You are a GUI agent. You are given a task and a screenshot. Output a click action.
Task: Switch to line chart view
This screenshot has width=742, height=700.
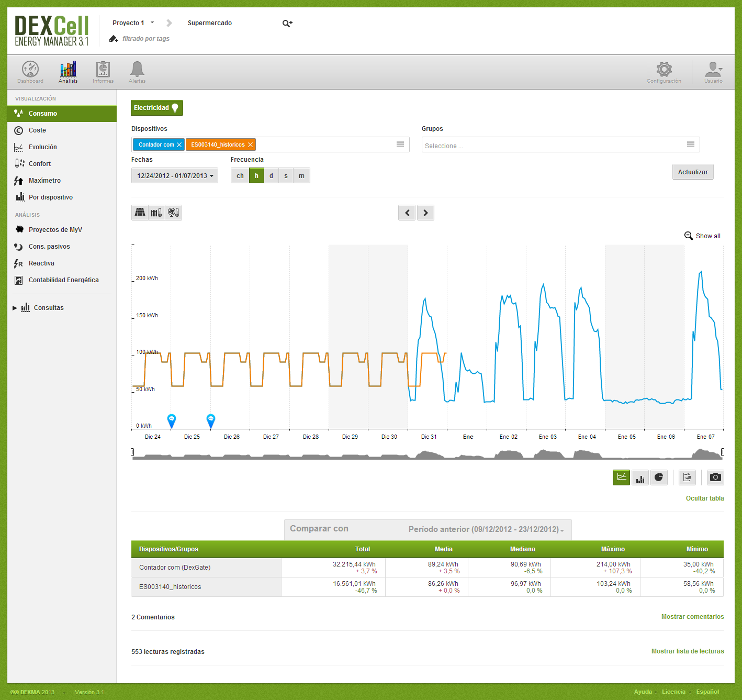tap(622, 477)
